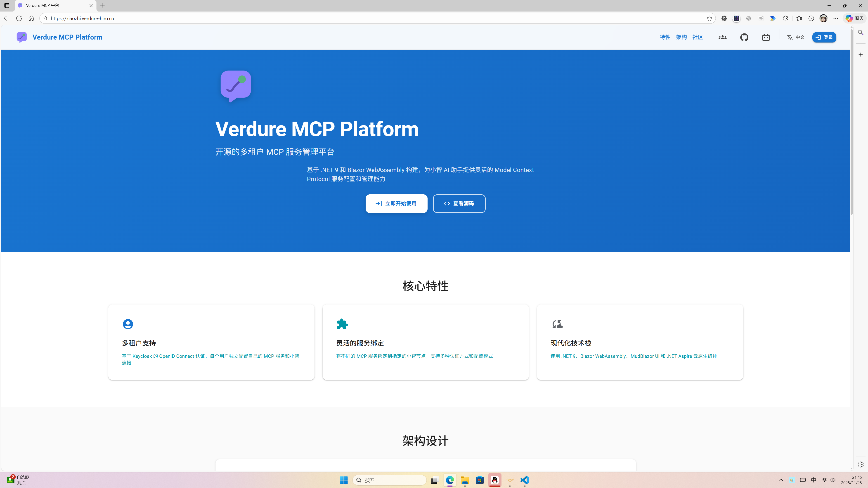Viewport: 868px width, 488px height.
Task: Click the 立即开始使用 button
Action: pyautogui.click(x=396, y=203)
